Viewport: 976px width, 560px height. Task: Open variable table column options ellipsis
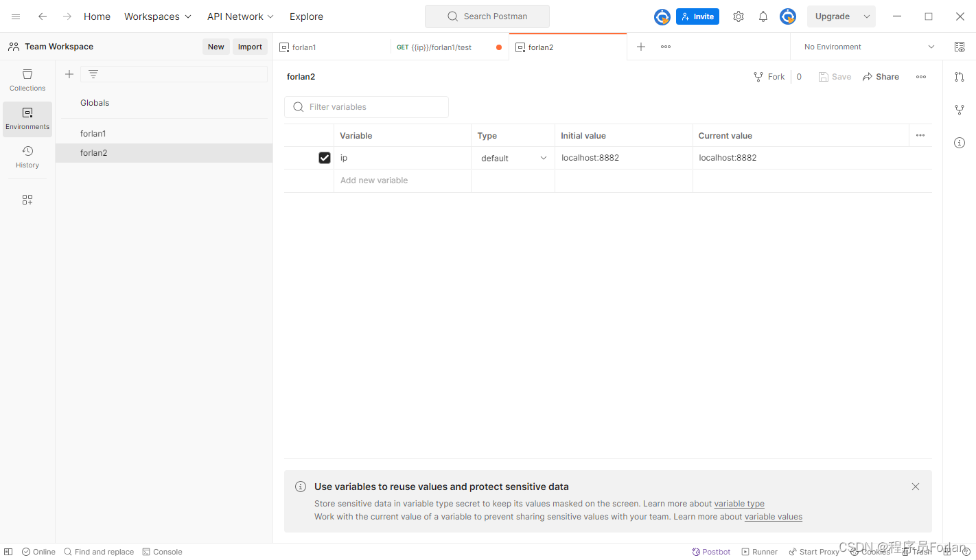[x=920, y=135]
